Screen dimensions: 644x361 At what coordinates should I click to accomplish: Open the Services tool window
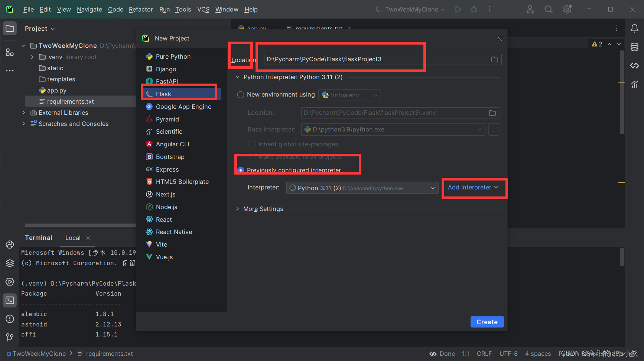10,282
